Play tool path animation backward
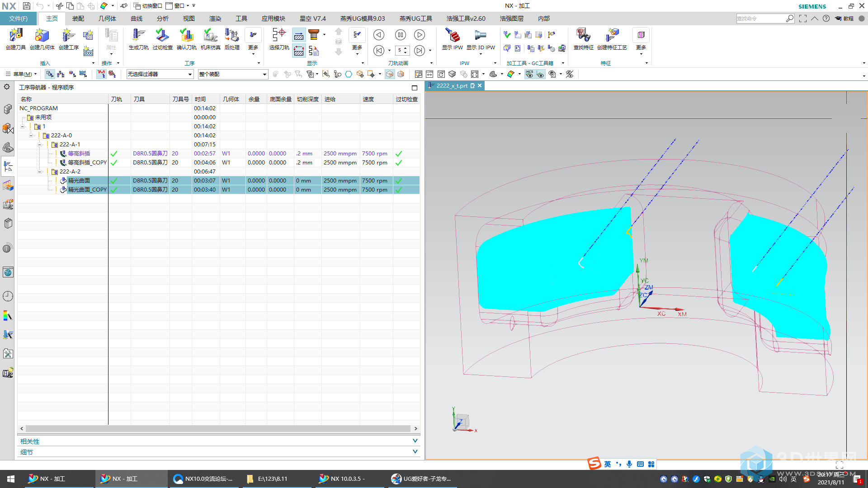The image size is (868, 488). click(x=379, y=35)
